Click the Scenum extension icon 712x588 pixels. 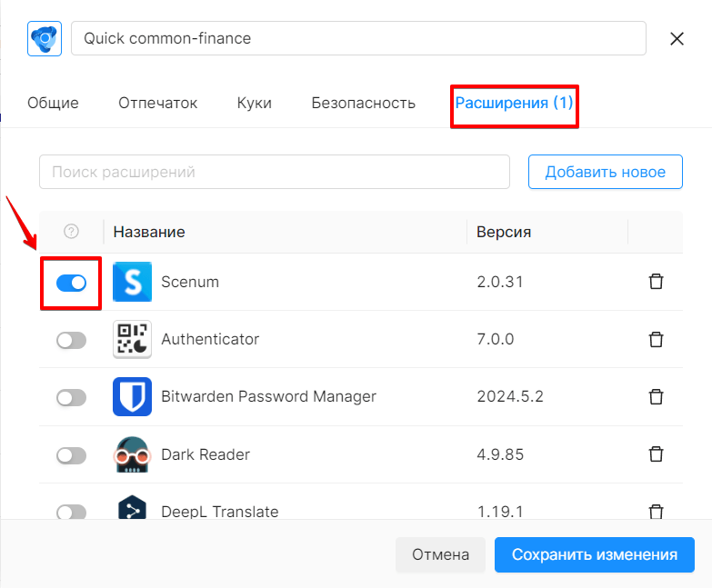pos(132,282)
